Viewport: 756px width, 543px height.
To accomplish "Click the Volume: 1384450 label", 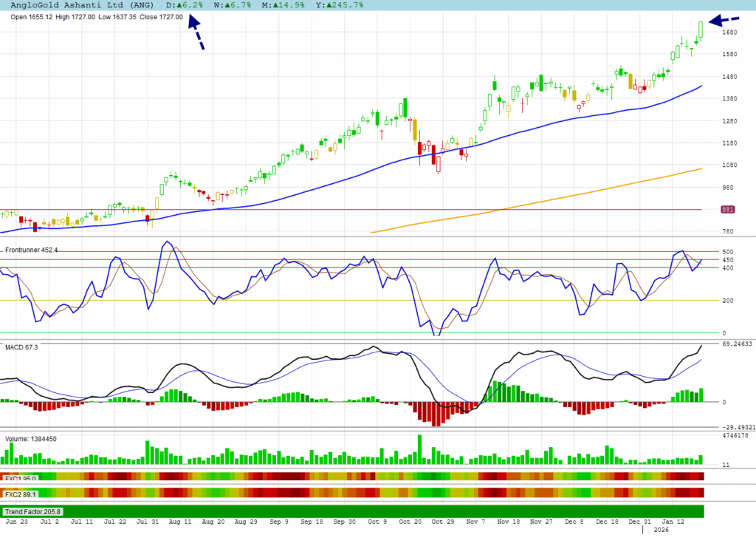I will (30, 439).
